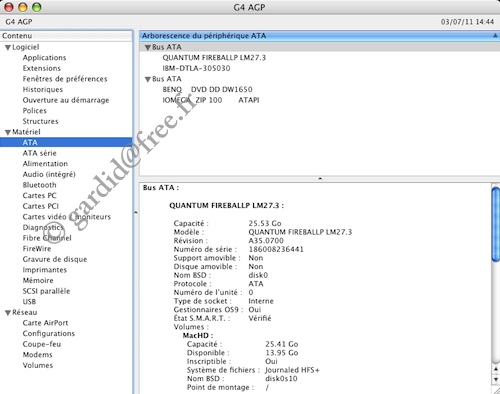Click the scroll down arrow in details pane
The image size is (500, 394).
[496, 379]
